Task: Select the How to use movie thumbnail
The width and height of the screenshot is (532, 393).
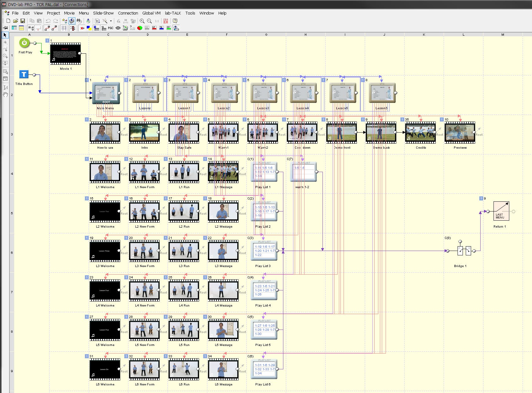Action: [105, 133]
